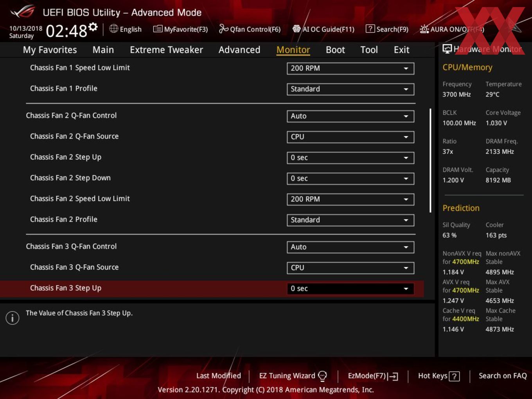This screenshot has height=399, width=532.
Task: Click the info circle icon
Action: (x=13, y=318)
